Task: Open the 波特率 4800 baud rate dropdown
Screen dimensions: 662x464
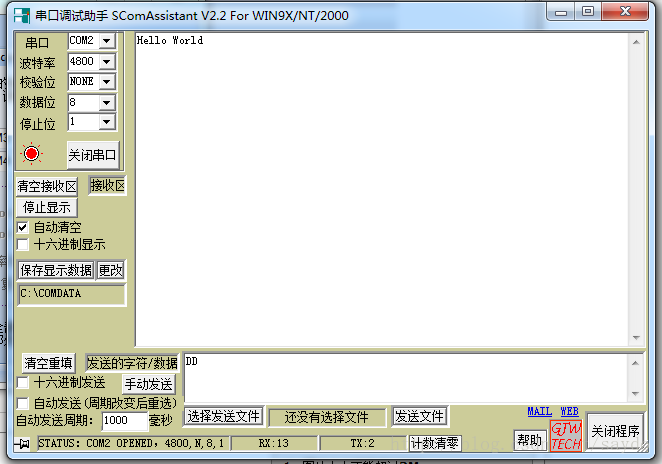Action: (107, 62)
